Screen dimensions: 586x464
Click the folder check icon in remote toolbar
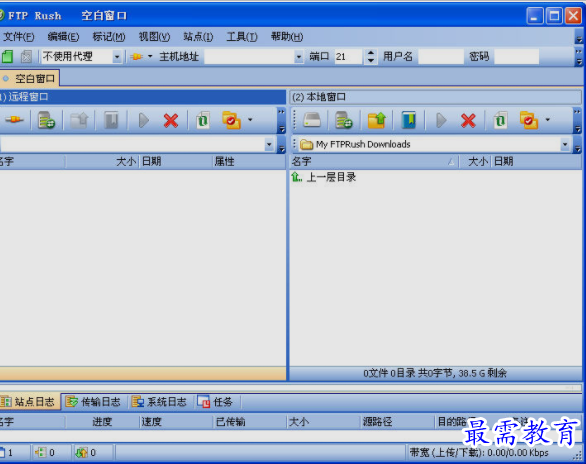click(x=231, y=120)
